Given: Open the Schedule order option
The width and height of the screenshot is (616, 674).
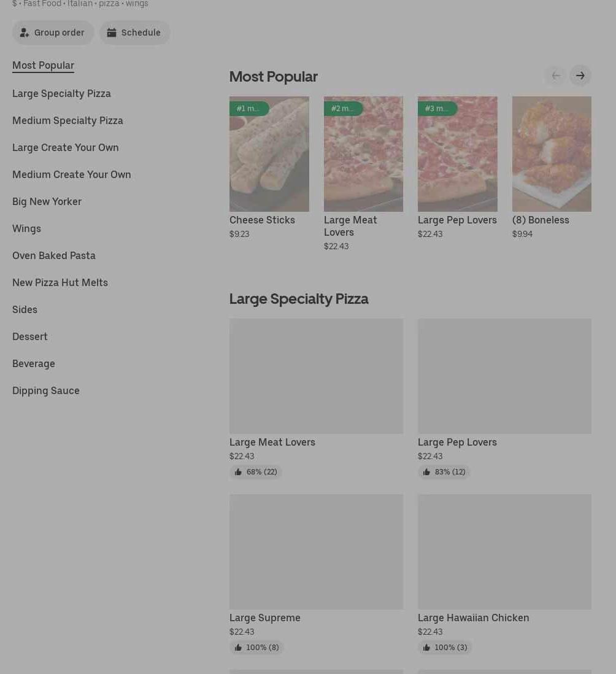Looking at the screenshot, I should [x=134, y=33].
